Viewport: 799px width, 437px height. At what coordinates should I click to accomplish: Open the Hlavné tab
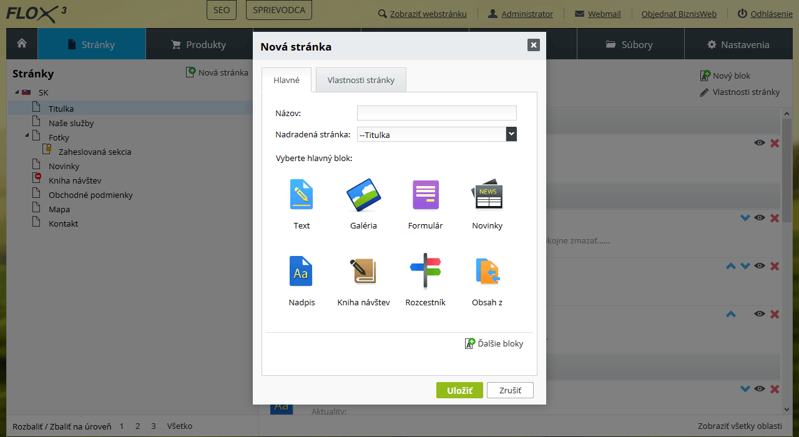tap(286, 80)
